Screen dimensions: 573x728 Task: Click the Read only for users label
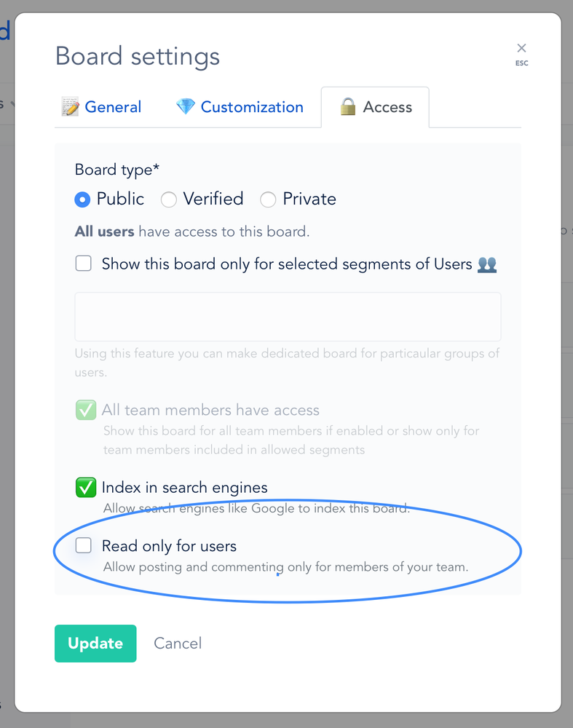(169, 546)
